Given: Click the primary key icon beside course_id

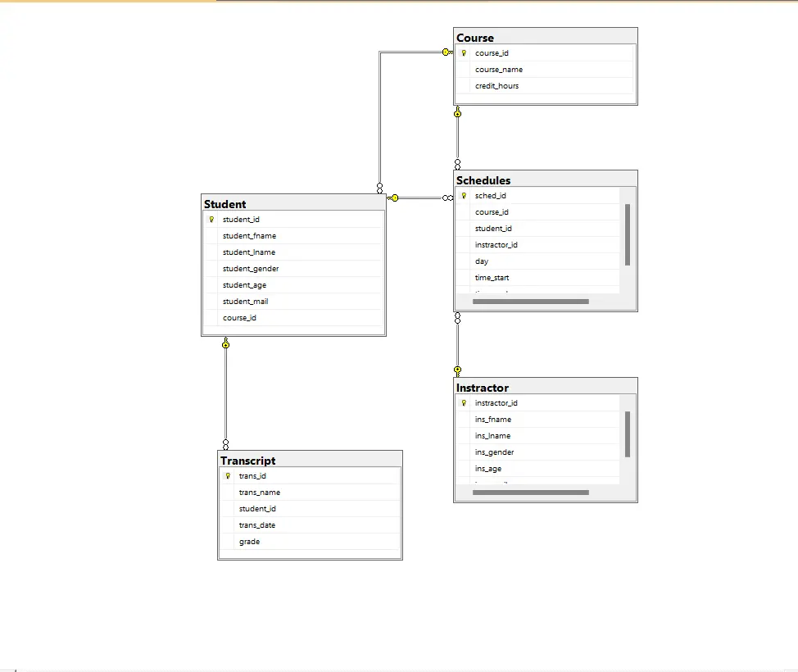Looking at the screenshot, I should click(x=465, y=52).
